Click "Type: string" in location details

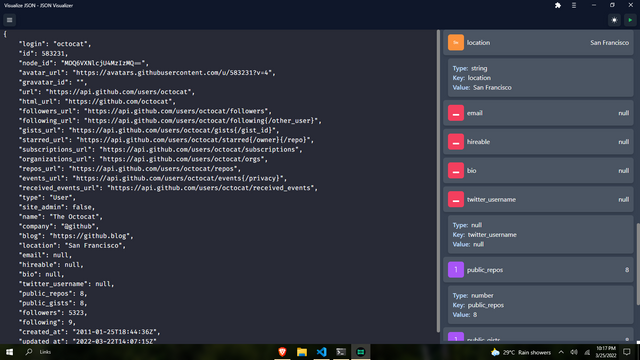click(470, 68)
